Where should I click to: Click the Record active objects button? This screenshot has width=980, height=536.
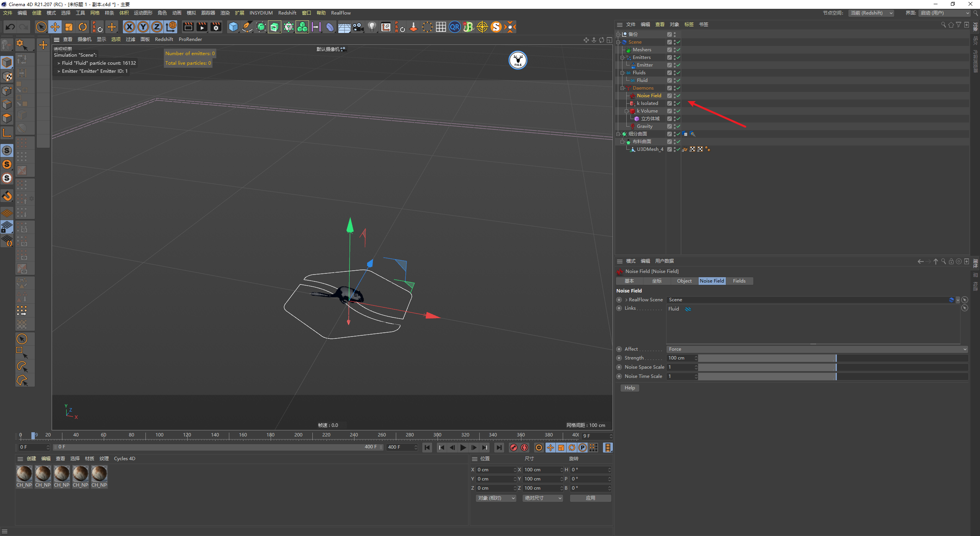514,448
